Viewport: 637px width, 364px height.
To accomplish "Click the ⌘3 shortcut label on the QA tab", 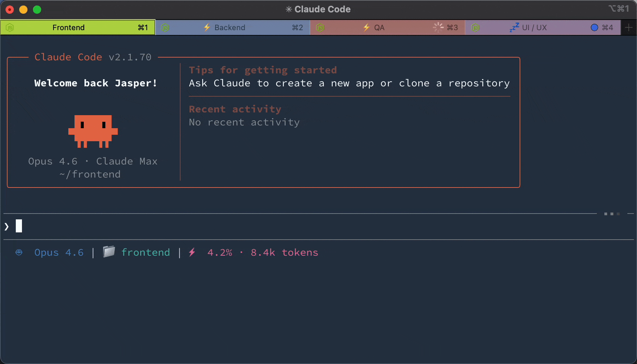I will coord(452,27).
